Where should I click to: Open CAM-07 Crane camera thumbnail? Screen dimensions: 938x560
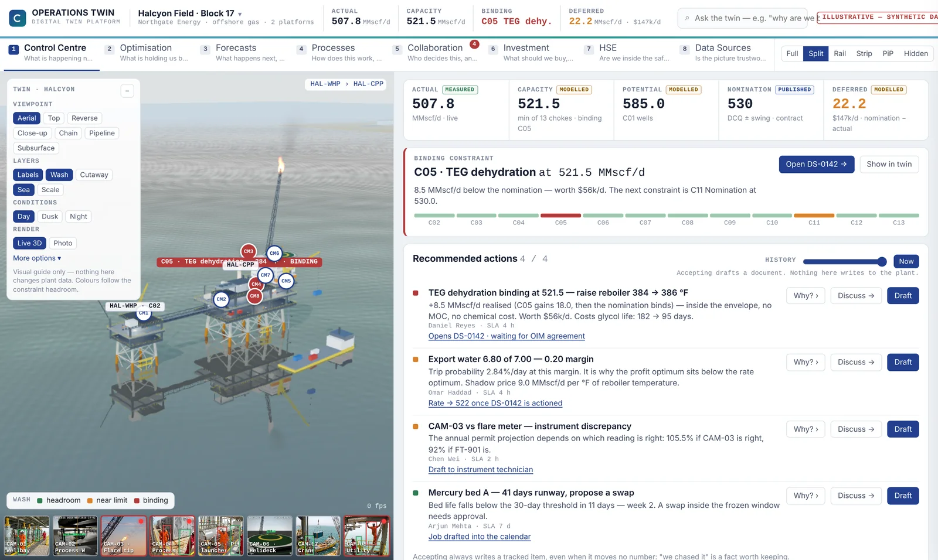[318, 535]
